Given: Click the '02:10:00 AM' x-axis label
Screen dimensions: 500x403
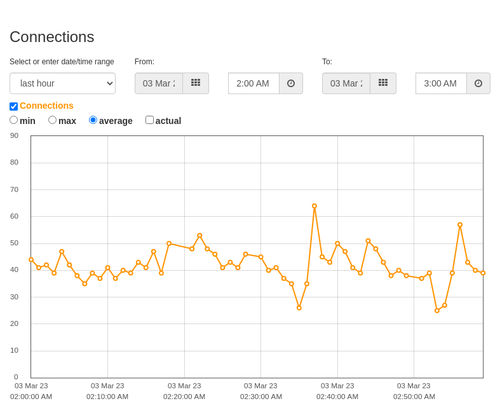Looking at the screenshot, I should (x=107, y=397).
